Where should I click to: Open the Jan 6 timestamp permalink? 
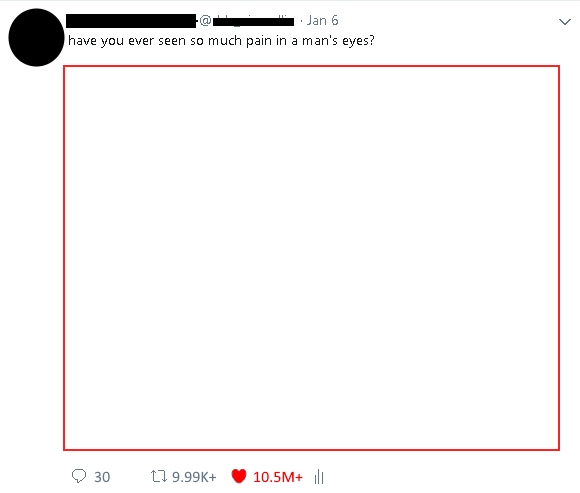[322, 21]
